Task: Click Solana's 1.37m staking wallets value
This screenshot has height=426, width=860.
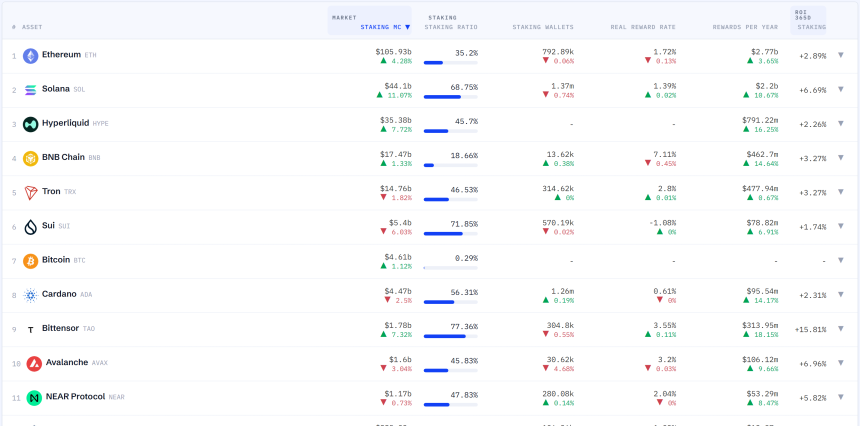Action: [562, 86]
